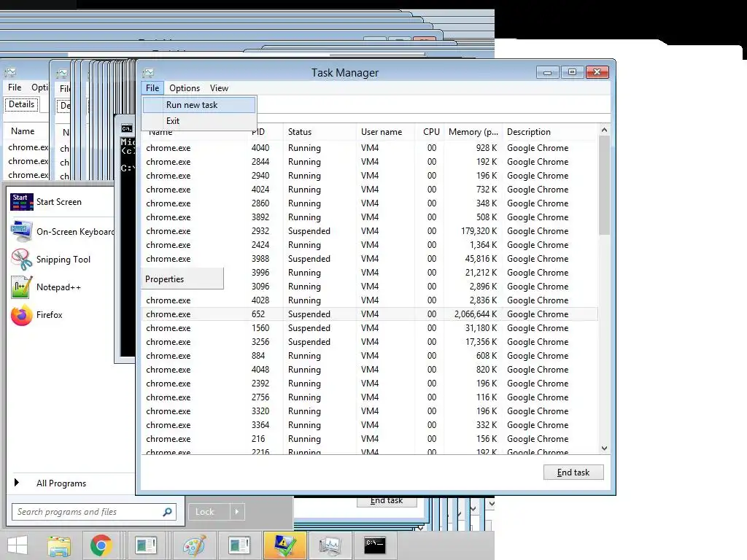
Task: Select chrome.exe process with PID 4048
Action: 369,370
